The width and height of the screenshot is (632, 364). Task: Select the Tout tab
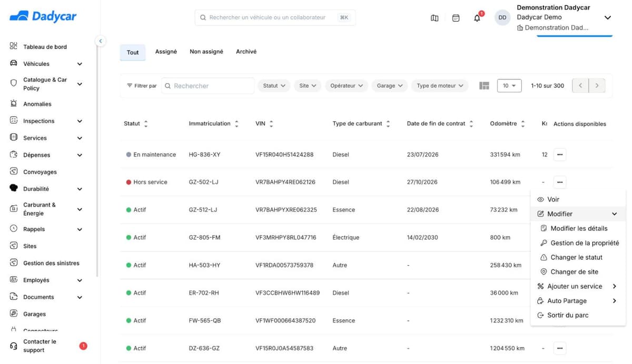(133, 52)
